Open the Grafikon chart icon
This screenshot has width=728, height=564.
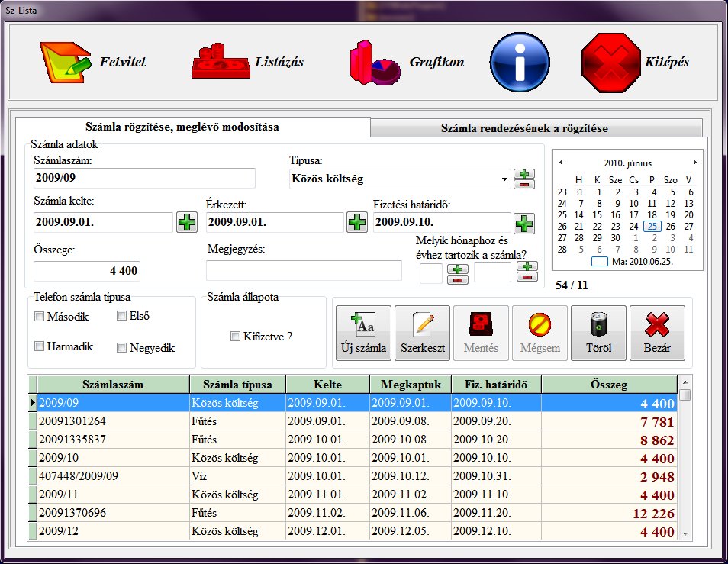coord(374,63)
